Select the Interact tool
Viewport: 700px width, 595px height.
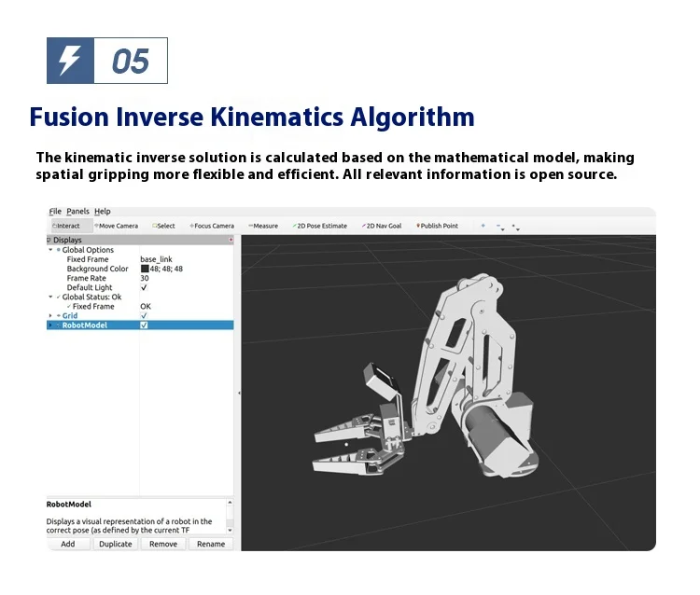point(66,226)
